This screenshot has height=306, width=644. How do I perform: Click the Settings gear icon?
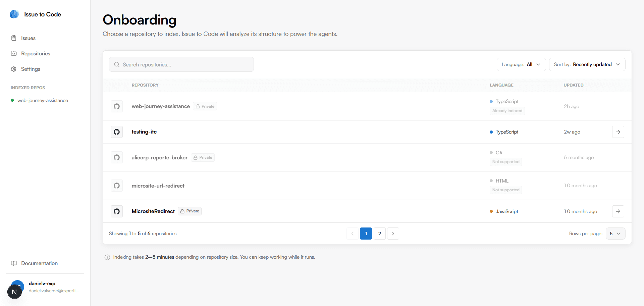point(14,69)
